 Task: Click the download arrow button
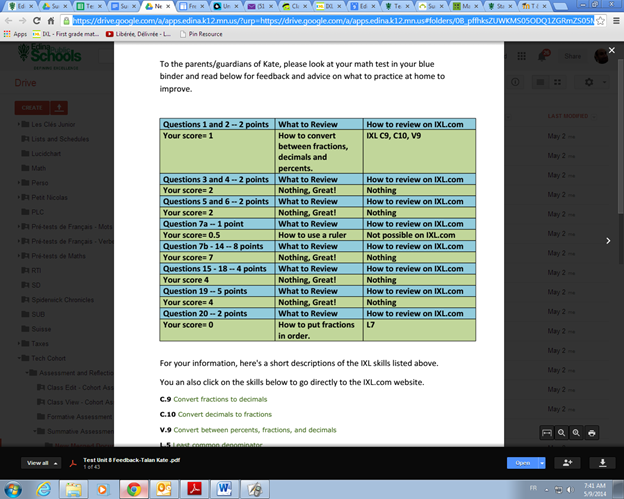[603, 463]
